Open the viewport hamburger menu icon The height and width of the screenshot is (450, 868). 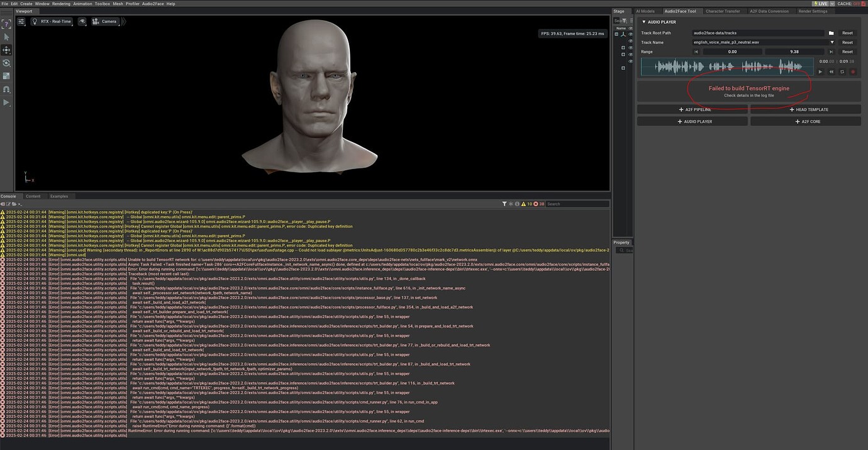click(x=21, y=21)
